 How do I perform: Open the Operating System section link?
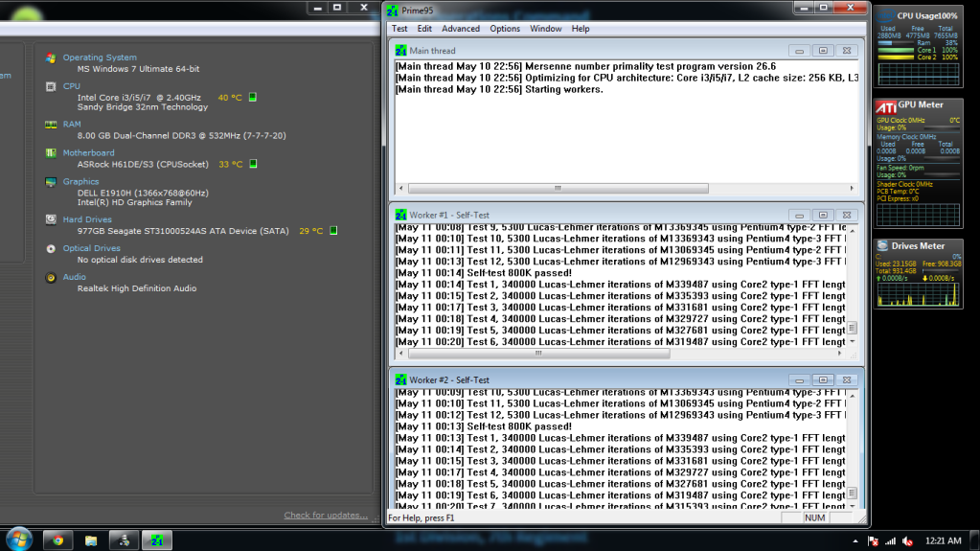point(100,57)
